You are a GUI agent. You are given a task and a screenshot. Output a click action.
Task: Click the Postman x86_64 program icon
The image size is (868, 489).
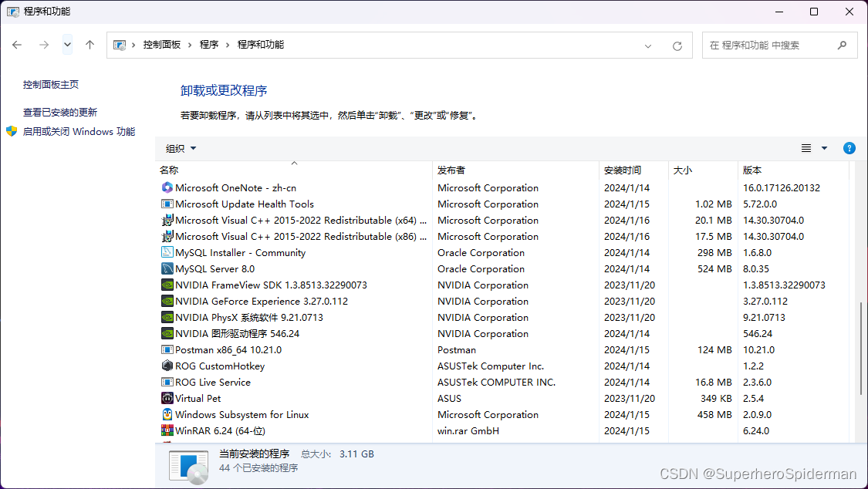pos(167,349)
